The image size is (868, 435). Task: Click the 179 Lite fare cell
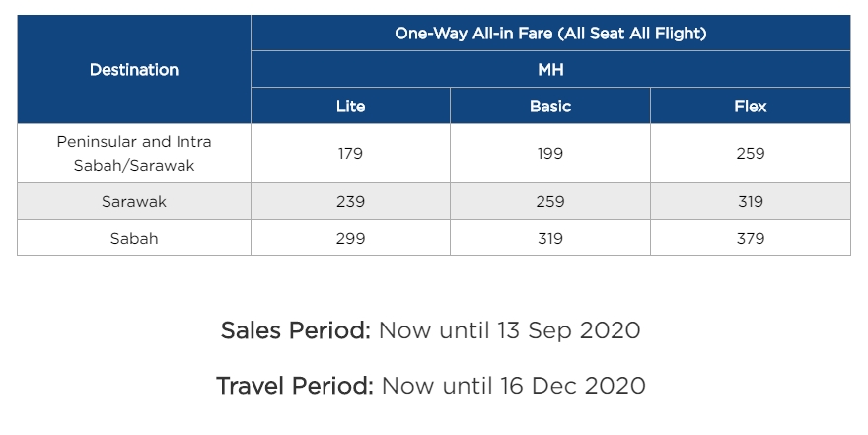(350, 154)
